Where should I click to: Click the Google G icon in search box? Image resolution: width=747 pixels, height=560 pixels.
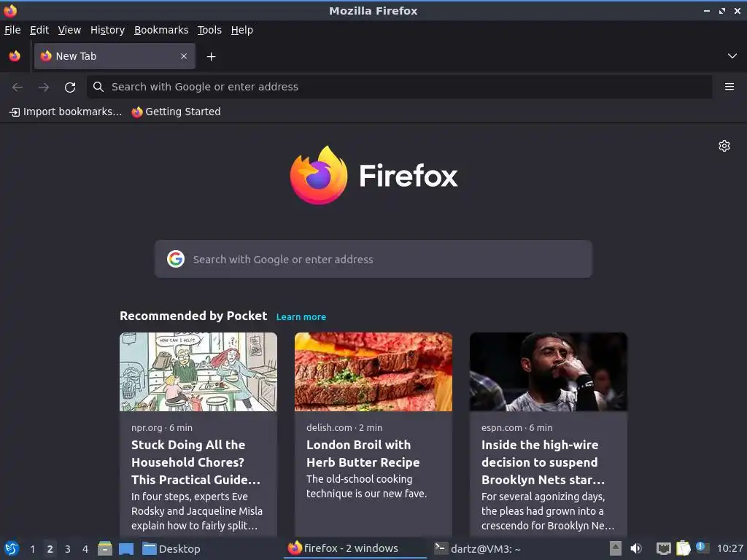click(x=176, y=259)
